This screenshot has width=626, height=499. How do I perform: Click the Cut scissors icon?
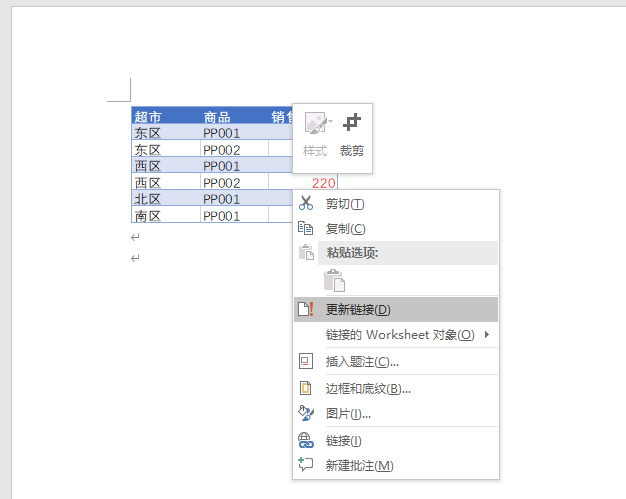pyautogui.click(x=306, y=203)
